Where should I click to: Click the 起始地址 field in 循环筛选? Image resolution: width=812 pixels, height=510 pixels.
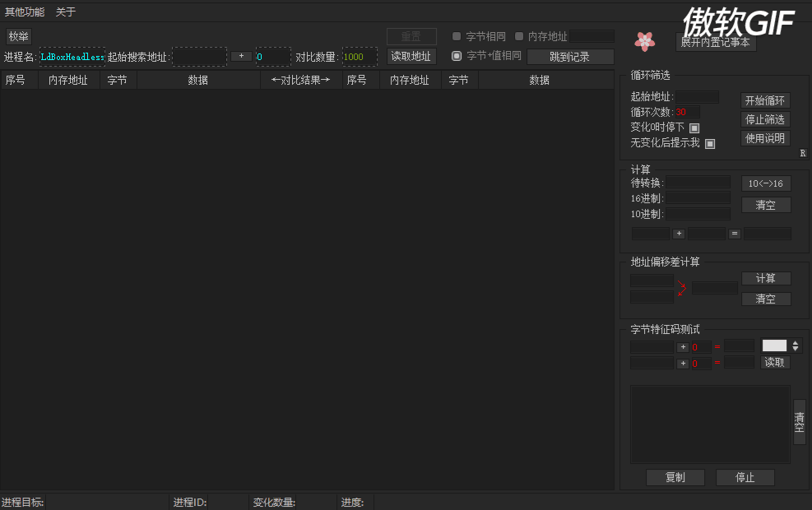click(697, 97)
